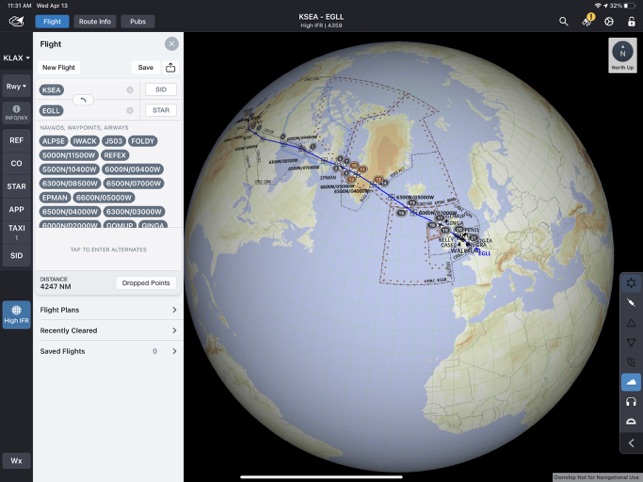The height and width of the screenshot is (482, 643).
Task: Tap the satellite alert icon
Action: click(x=587, y=21)
